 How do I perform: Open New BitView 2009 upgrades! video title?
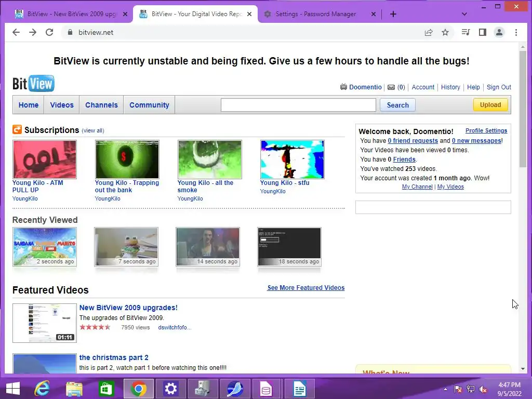tap(128, 308)
